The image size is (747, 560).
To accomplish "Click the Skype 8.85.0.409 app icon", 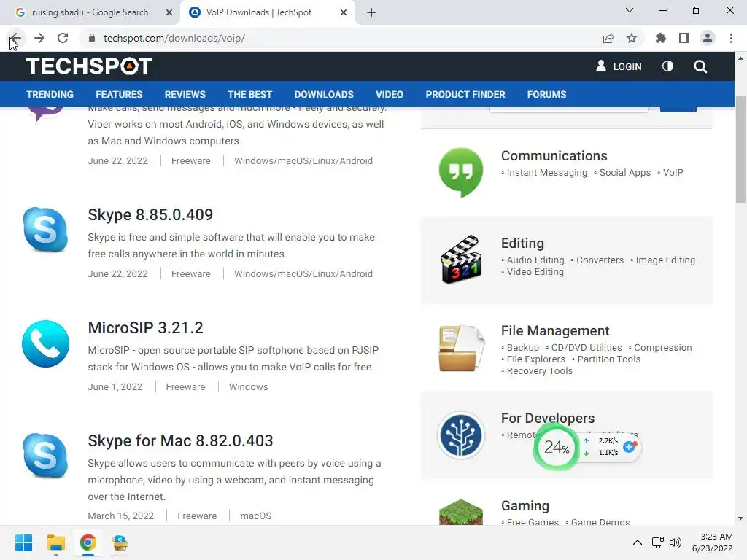I will 46,230.
